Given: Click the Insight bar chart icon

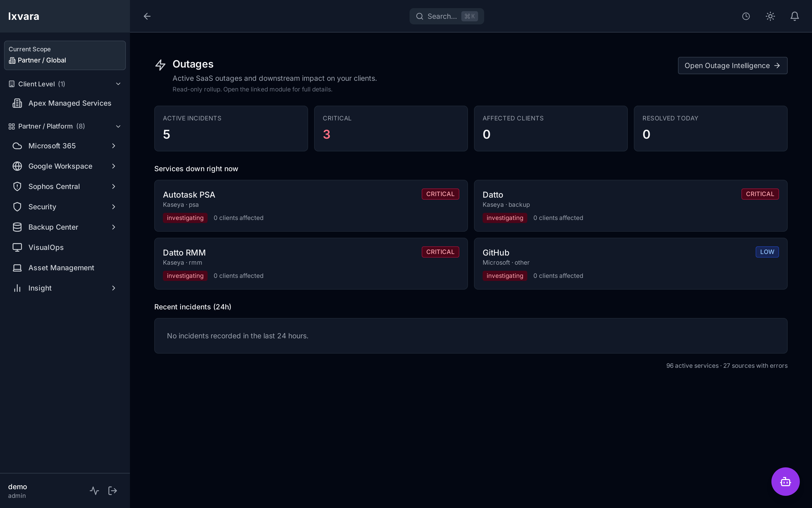Looking at the screenshot, I should 17,288.
